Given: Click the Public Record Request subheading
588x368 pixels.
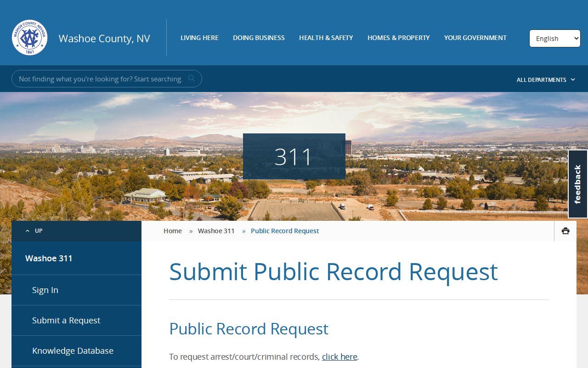Looking at the screenshot, I should [x=249, y=329].
